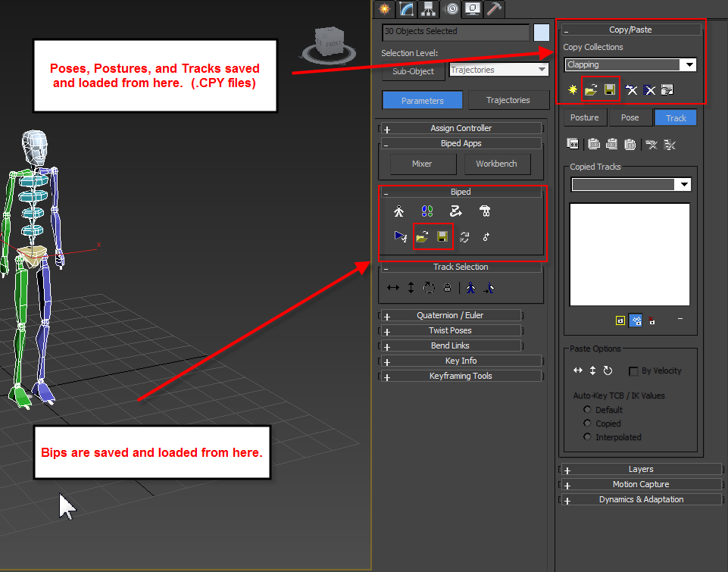Viewport: 728px width, 572px height.
Task: Select the Body Horizontal track
Action: click(x=392, y=288)
